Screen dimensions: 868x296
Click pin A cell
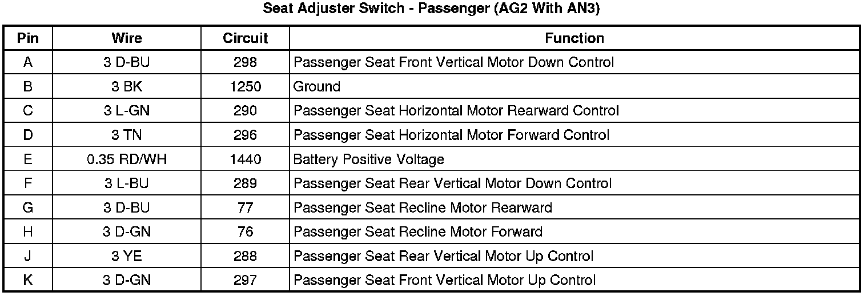(x=28, y=62)
